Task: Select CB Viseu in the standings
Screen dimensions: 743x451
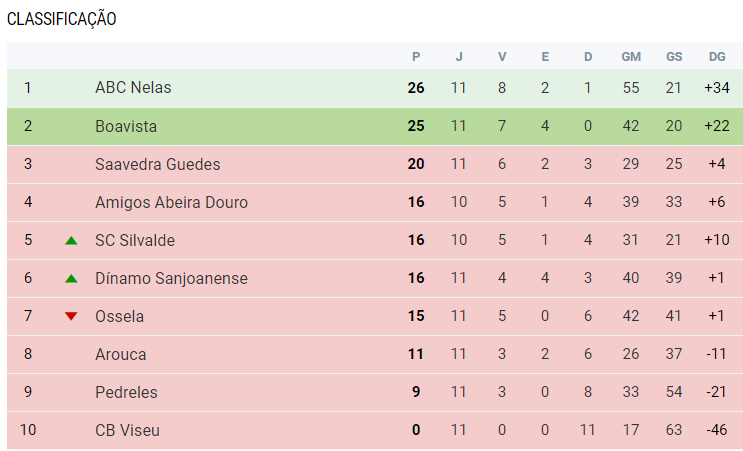Action: coord(127,430)
